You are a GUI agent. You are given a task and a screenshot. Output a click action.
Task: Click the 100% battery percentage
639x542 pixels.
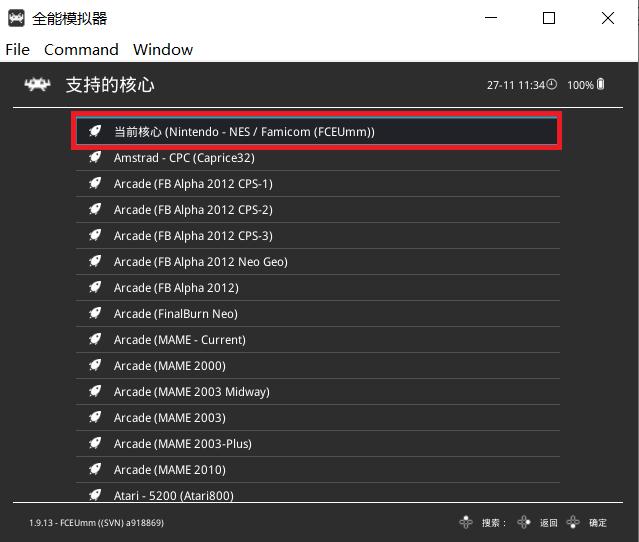pos(580,85)
